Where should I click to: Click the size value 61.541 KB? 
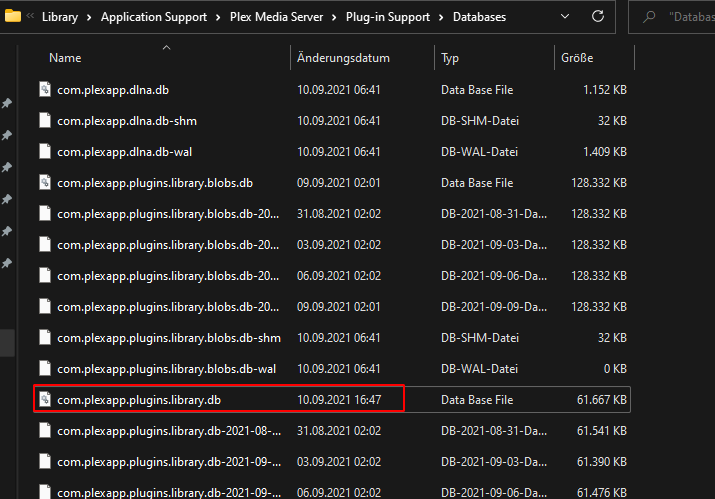[x=601, y=431]
